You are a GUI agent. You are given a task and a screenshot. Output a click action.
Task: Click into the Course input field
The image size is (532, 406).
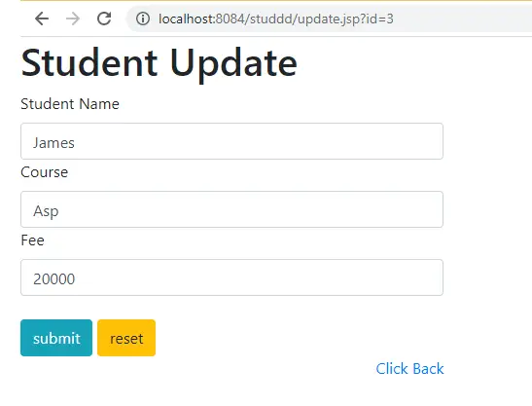click(231, 209)
